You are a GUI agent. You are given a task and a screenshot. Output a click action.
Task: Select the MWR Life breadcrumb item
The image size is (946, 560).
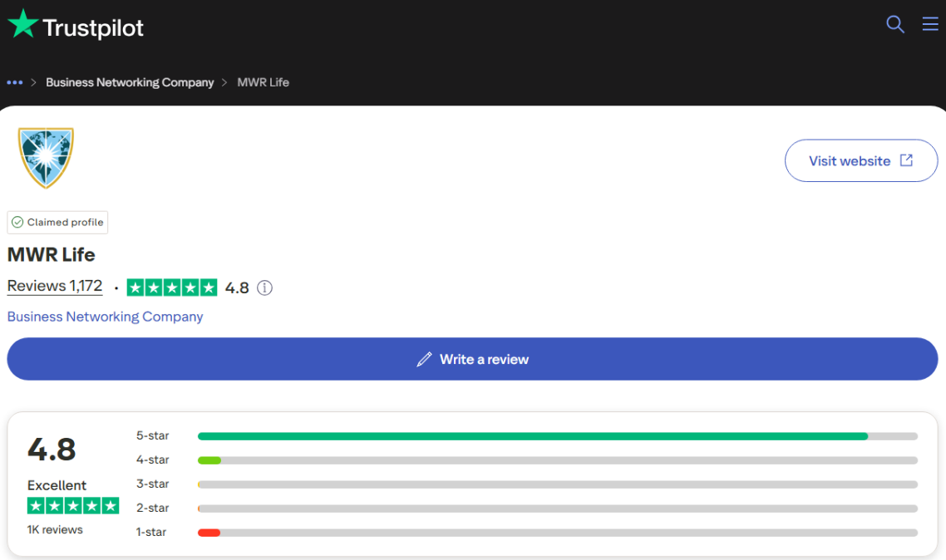(263, 82)
